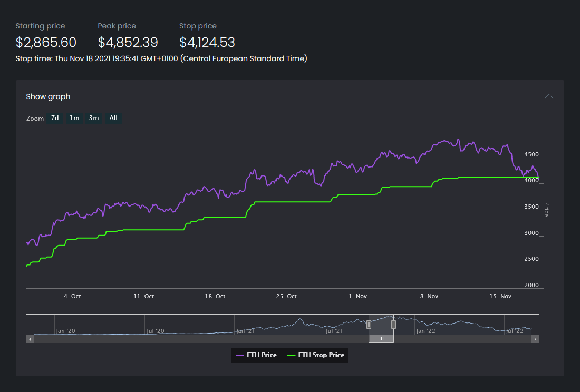Click the Stop price value $4,124.53
Screen dimensions: 580x392
[x=207, y=43]
